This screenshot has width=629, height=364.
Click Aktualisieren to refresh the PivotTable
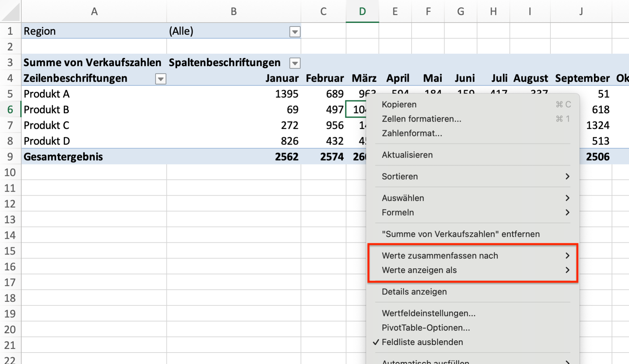(407, 155)
